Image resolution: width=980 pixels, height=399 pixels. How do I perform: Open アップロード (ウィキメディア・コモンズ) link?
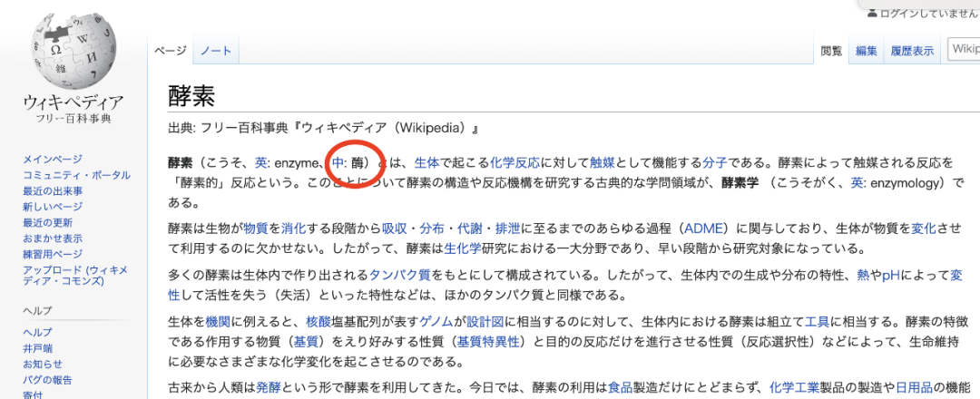(75, 276)
